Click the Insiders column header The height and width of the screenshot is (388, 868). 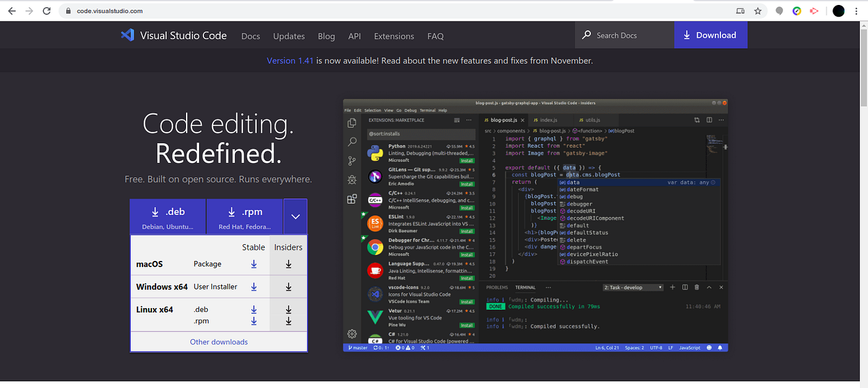(288, 247)
